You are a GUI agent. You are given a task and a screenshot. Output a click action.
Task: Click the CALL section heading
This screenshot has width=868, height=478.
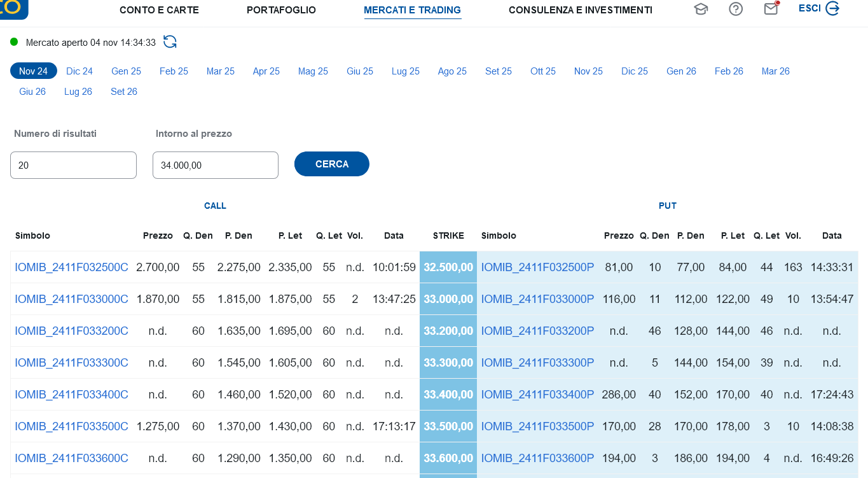pos(215,206)
